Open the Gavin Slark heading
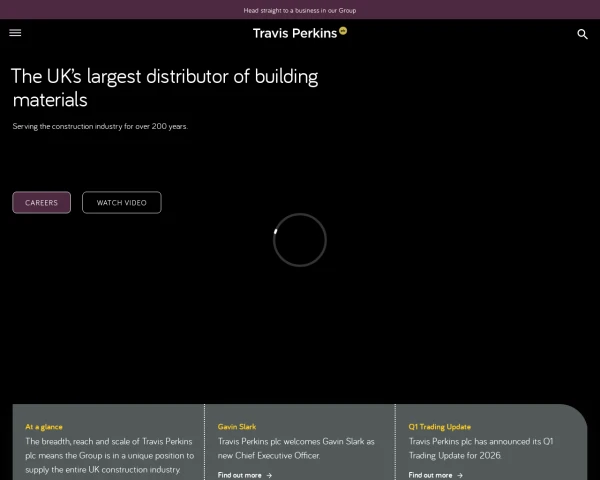Image resolution: width=600 pixels, height=480 pixels. tap(237, 427)
